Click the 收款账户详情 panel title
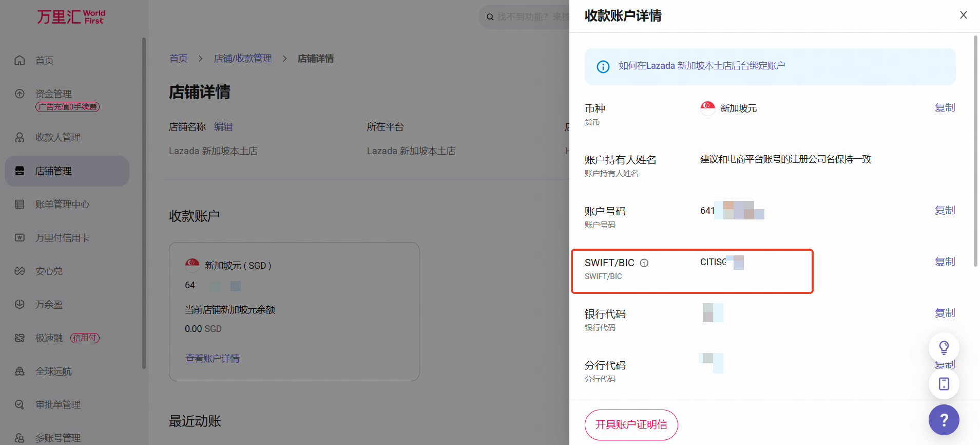 pyautogui.click(x=623, y=16)
